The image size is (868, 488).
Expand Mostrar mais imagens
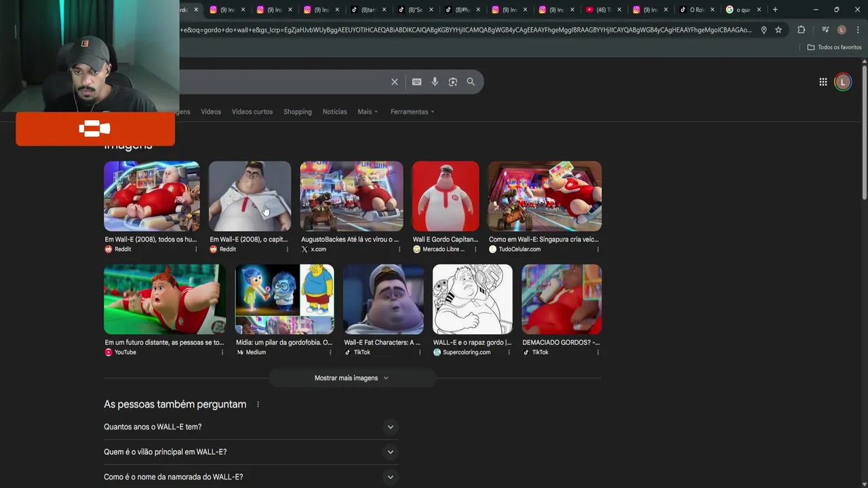pos(352,378)
